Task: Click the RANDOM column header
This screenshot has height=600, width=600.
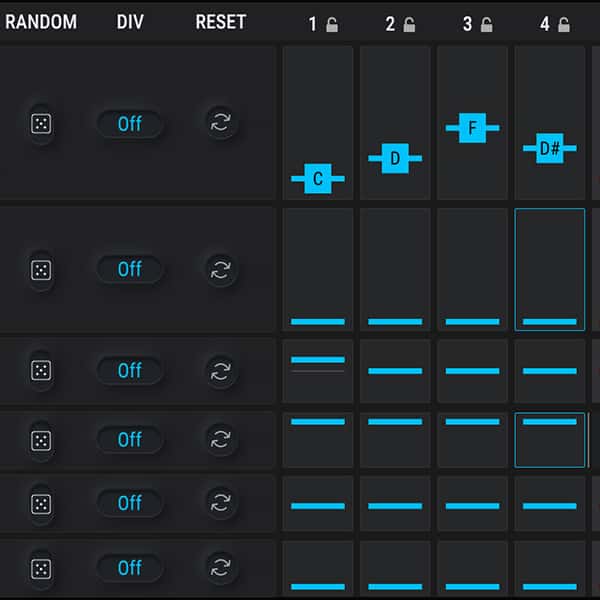Action: click(x=41, y=22)
